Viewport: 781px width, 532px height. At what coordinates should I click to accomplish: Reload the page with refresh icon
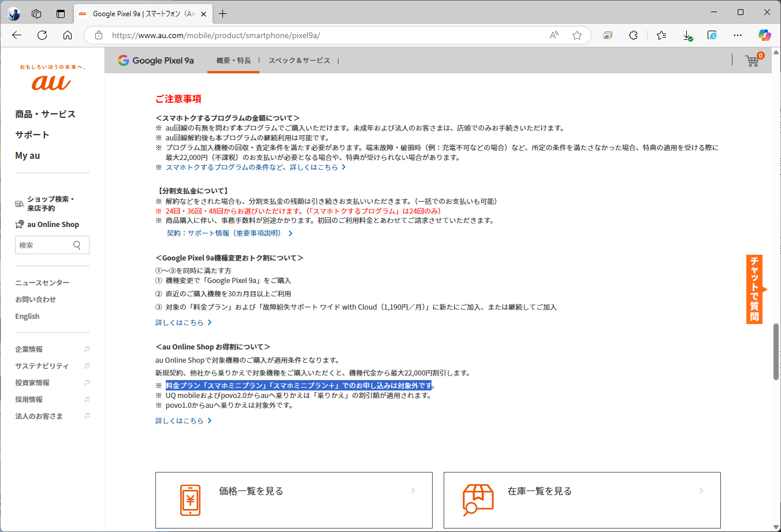(x=42, y=35)
